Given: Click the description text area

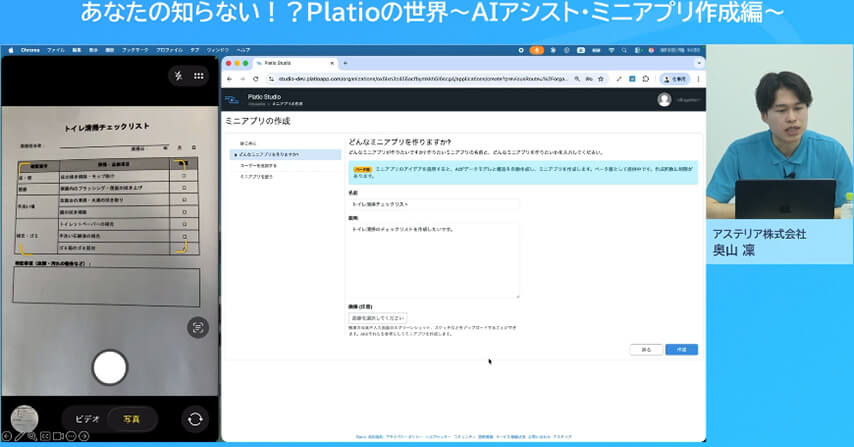Looking at the screenshot, I should pos(432,260).
